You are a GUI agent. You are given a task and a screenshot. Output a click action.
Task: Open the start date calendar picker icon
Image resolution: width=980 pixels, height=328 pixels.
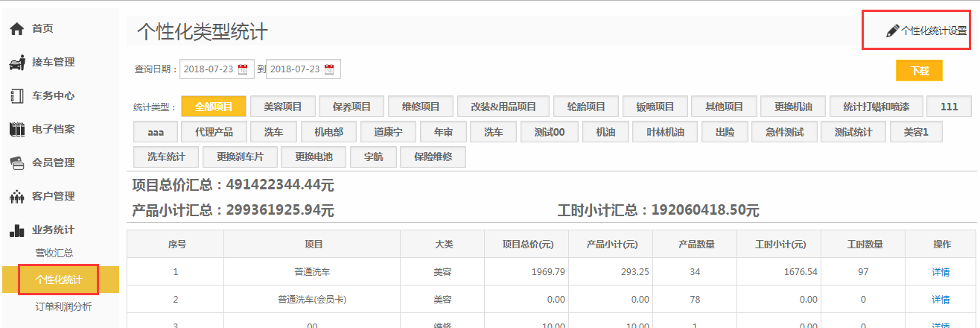(243, 69)
